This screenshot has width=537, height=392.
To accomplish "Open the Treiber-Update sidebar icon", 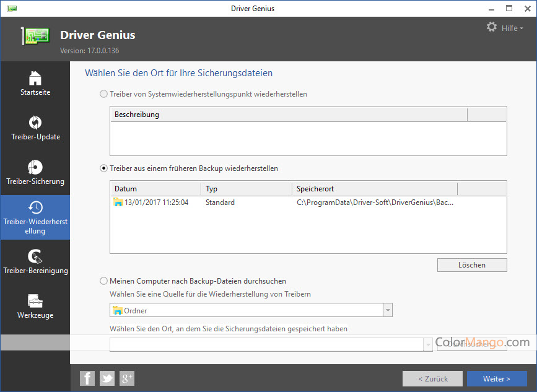I will tap(35, 123).
